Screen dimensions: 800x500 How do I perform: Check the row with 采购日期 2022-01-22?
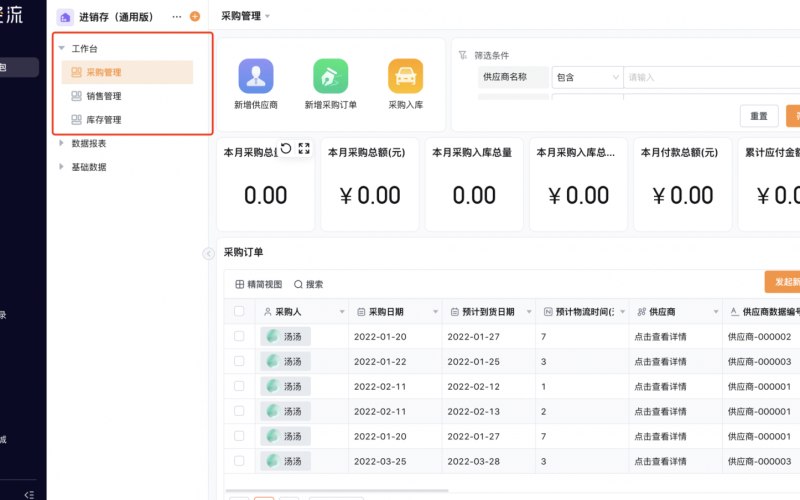239,361
